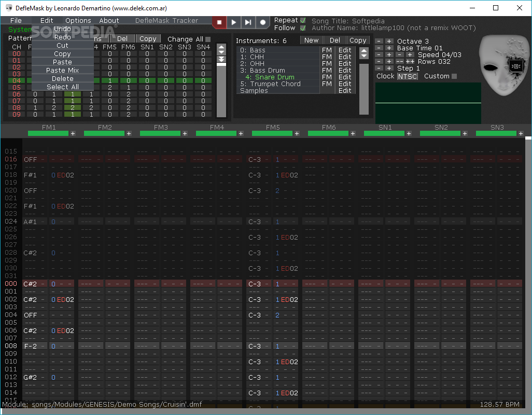The image size is (532, 415).
Task: Expand the FM6 channel with plus
Action: click(353, 134)
